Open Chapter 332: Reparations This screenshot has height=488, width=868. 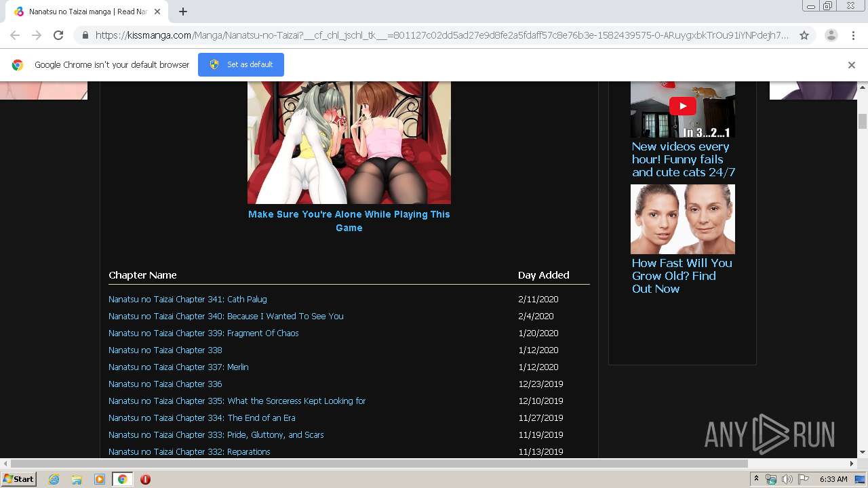[189, 451]
